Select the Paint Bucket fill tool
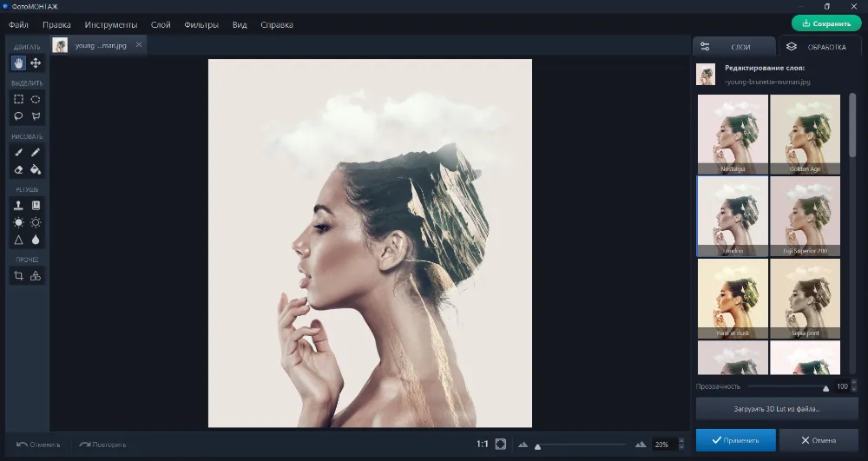Image resolution: width=868 pixels, height=461 pixels. 36,169
